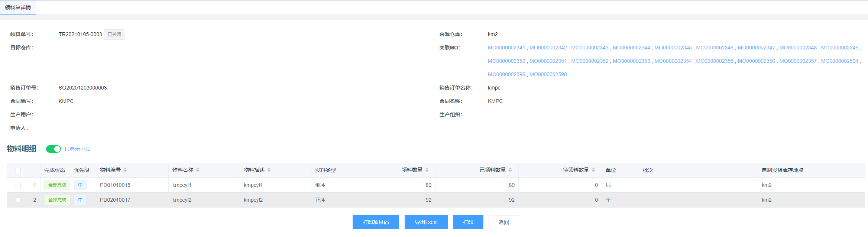Sort by 待领料数量 column arrows

pyautogui.click(x=593, y=170)
